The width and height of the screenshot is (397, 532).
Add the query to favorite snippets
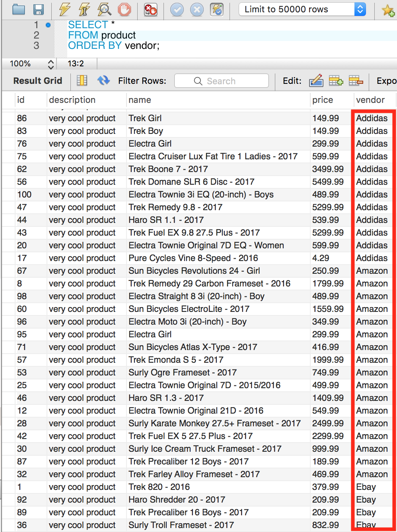[x=388, y=10]
